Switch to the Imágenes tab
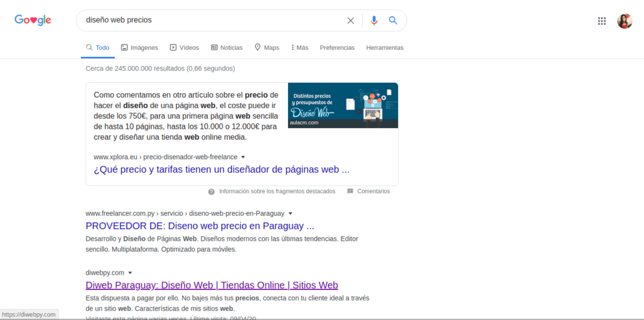Screen dimensions: 644x320 pos(140,48)
